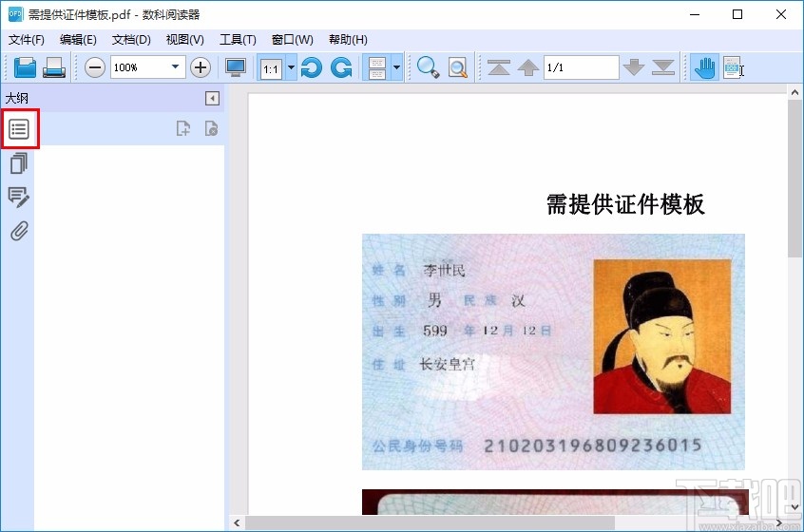Click the name 李世民 on card
This screenshot has width=804, height=532.
pos(444,270)
